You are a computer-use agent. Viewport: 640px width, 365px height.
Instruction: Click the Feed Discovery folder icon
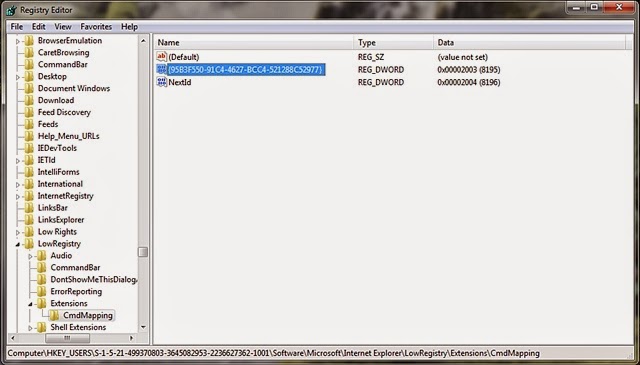(x=29, y=112)
